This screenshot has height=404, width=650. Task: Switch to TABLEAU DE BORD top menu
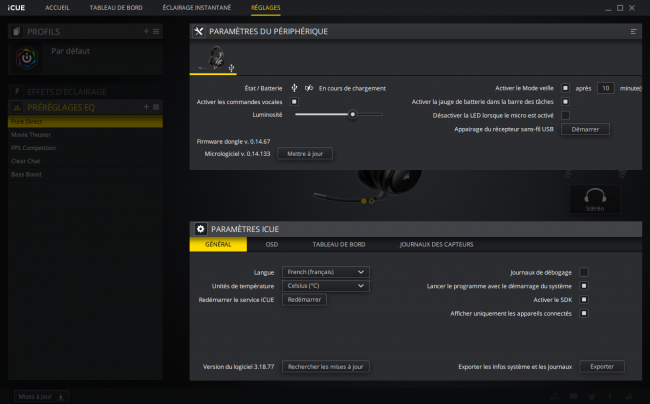tap(116, 7)
